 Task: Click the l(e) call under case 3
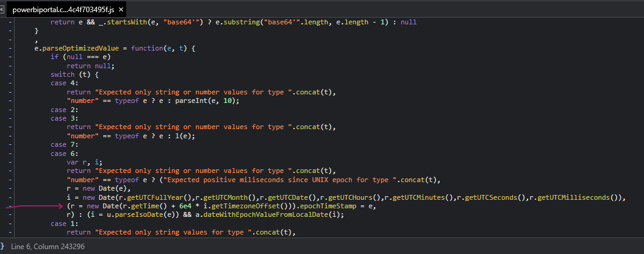click(184, 136)
